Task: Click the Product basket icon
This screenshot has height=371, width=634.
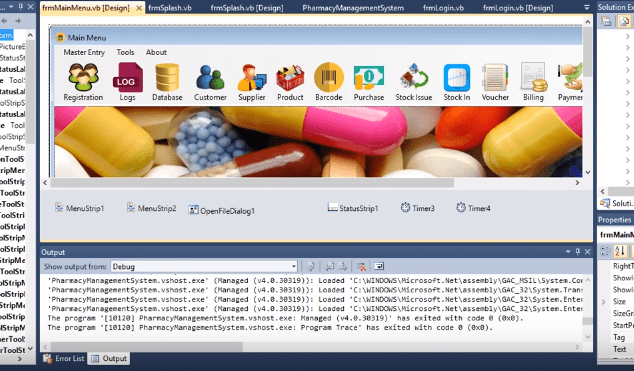Action: click(x=290, y=77)
